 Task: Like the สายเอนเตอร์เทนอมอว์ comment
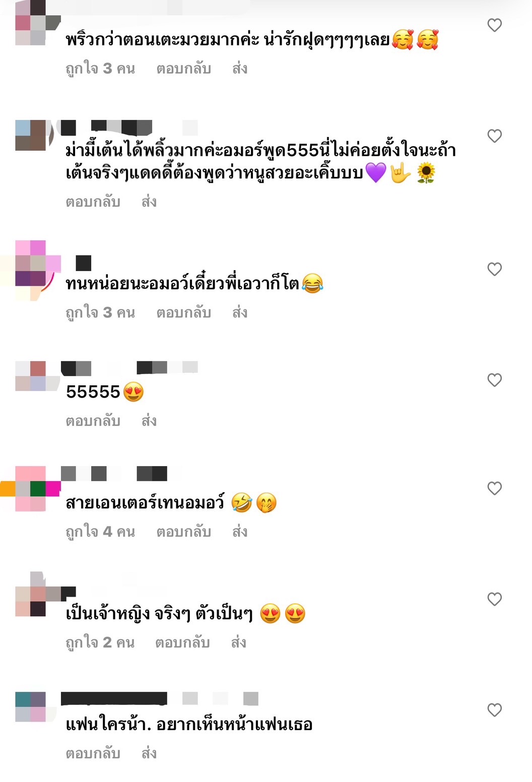495,488
